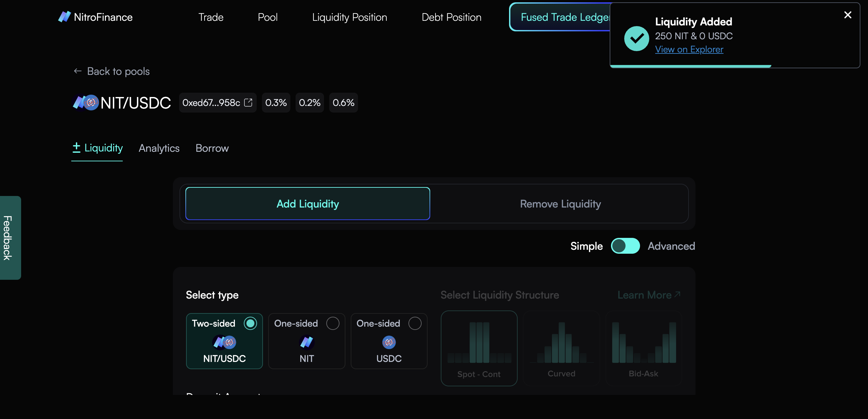The image size is (868, 419).
Task: Click green checkmark success icon in notification
Action: pyautogui.click(x=636, y=38)
